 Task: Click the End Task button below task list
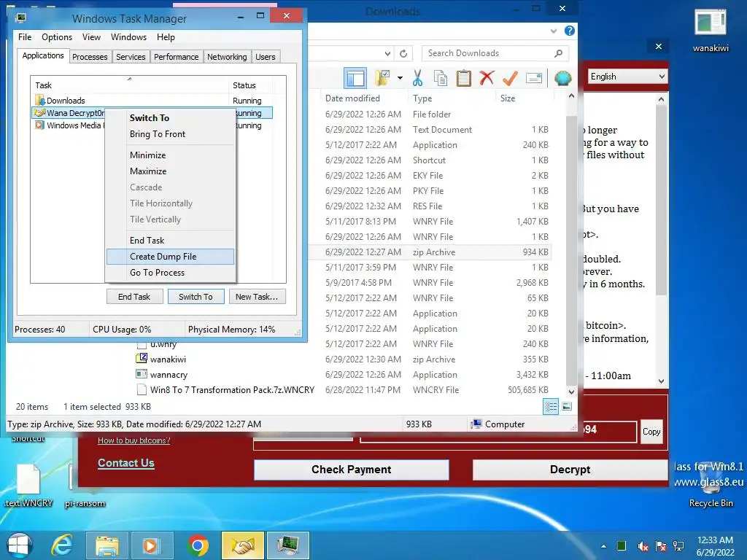tap(134, 297)
